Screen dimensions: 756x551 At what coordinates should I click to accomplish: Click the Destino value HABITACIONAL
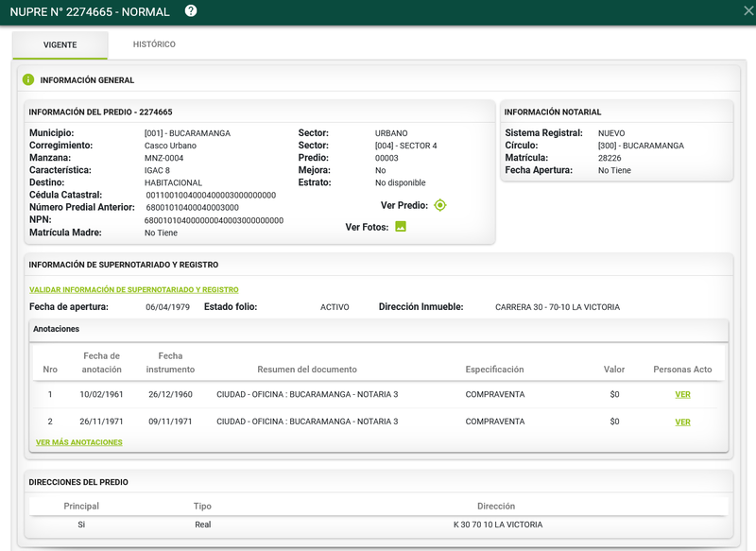click(174, 182)
